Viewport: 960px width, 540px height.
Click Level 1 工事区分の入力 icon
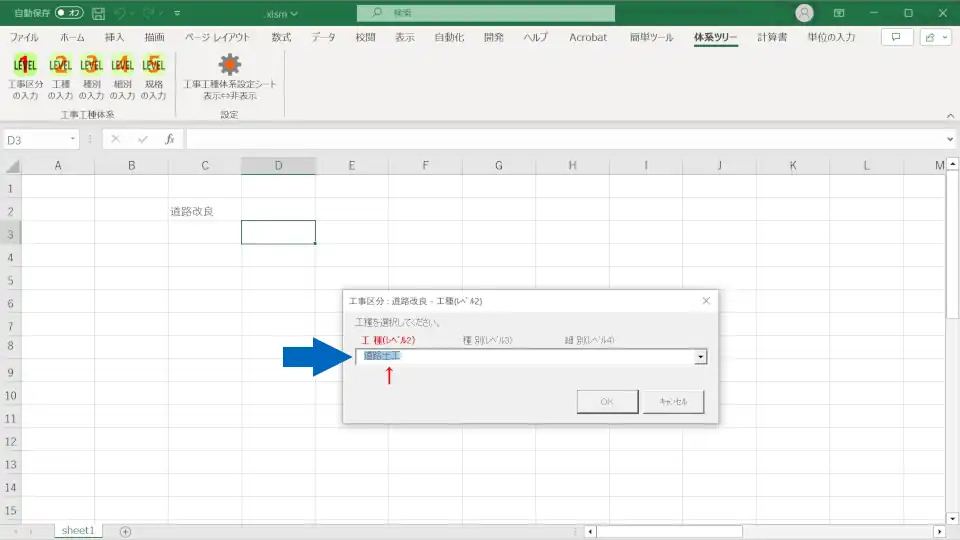[x=26, y=66]
